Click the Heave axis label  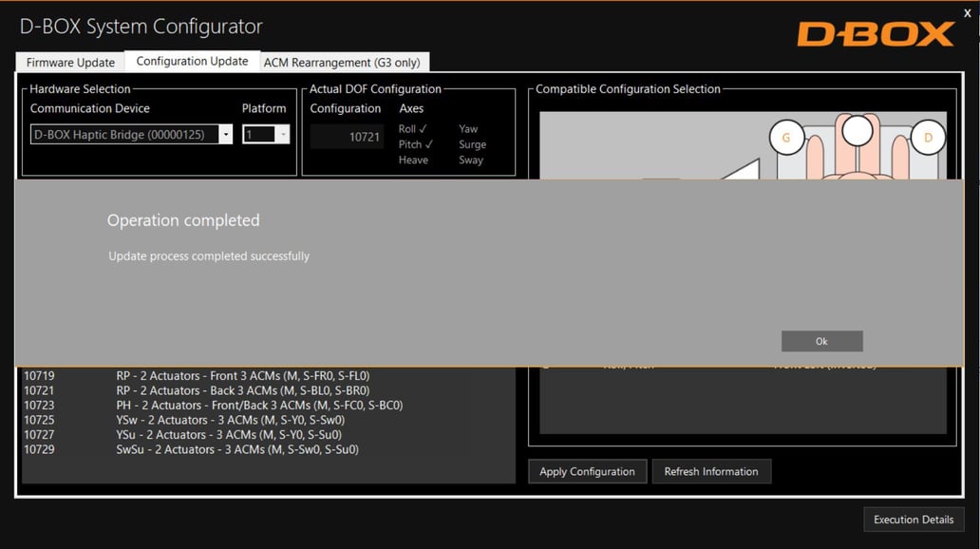click(413, 161)
